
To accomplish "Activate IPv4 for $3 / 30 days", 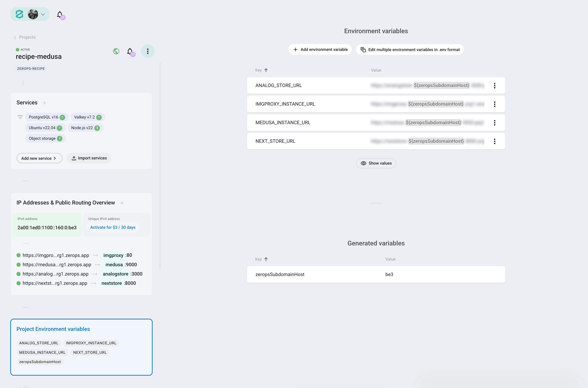I will [x=113, y=227].
